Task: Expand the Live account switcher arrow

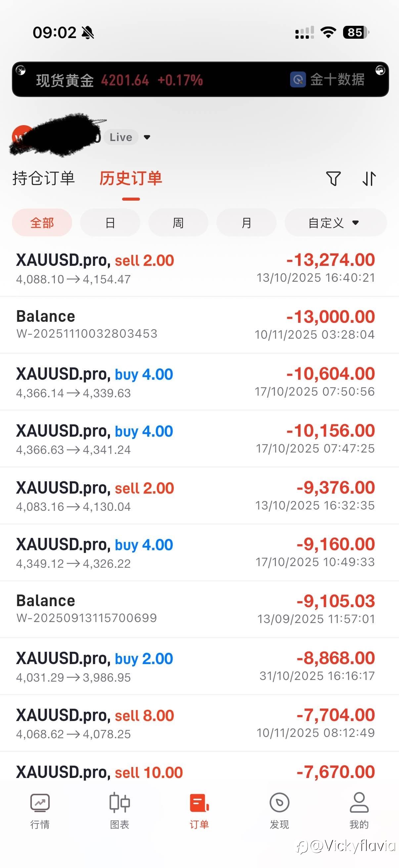Action: pyautogui.click(x=147, y=137)
